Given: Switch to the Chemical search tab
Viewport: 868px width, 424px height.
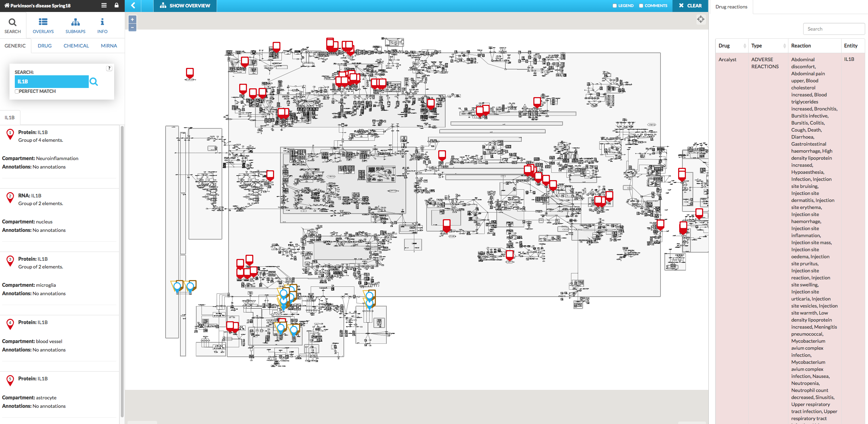Looking at the screenshot, I should (76, 46).
